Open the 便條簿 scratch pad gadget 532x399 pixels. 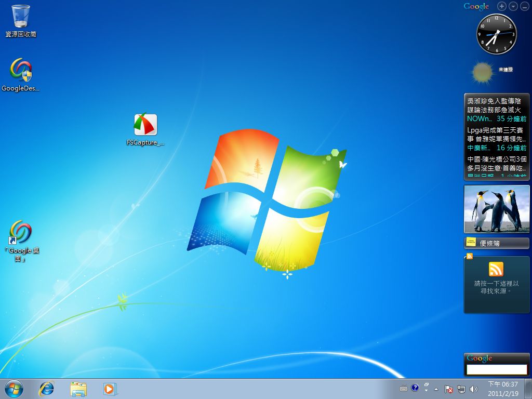tap(497, 243)
